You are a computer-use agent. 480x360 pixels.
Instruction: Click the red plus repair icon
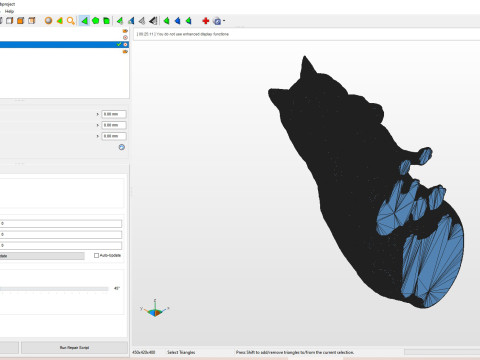(206, 21)
